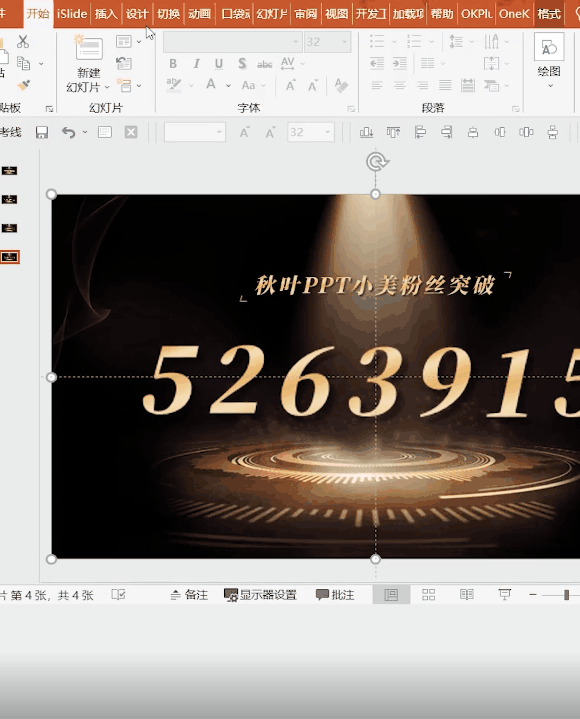The image size is (580, 719).
Task: Click the 批注 comments button
Action: click(x=335, y=595)
